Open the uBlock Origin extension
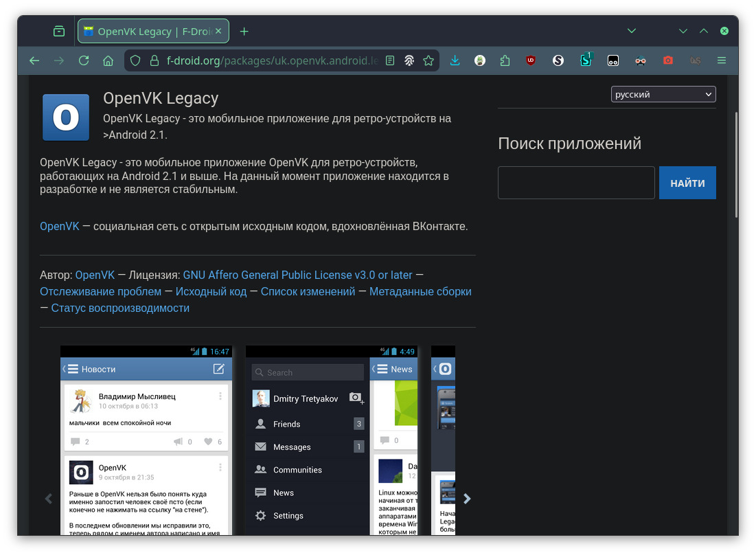This screenshot has height=555, width=756. pyautogui.click(x=531, y=60)
